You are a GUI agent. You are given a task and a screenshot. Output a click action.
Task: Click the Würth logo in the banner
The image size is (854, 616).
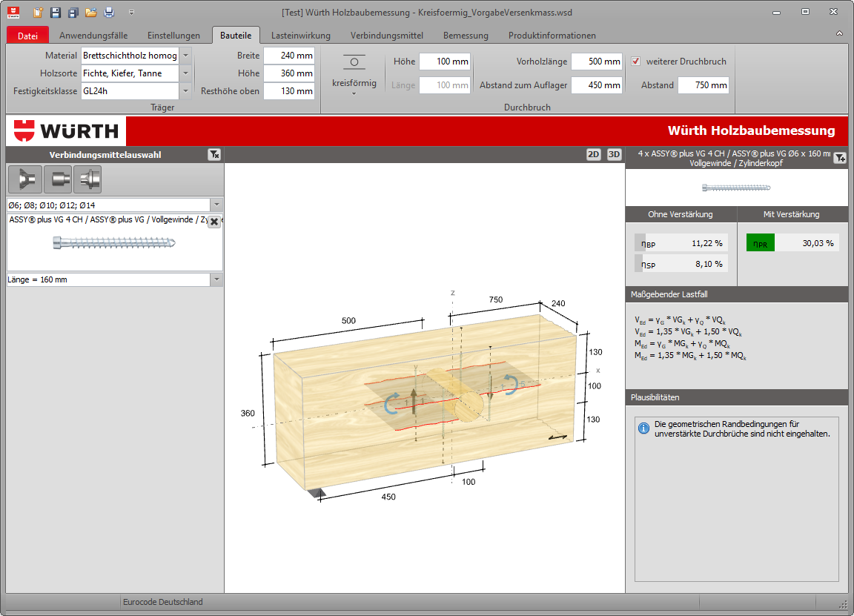coord(67,130)
